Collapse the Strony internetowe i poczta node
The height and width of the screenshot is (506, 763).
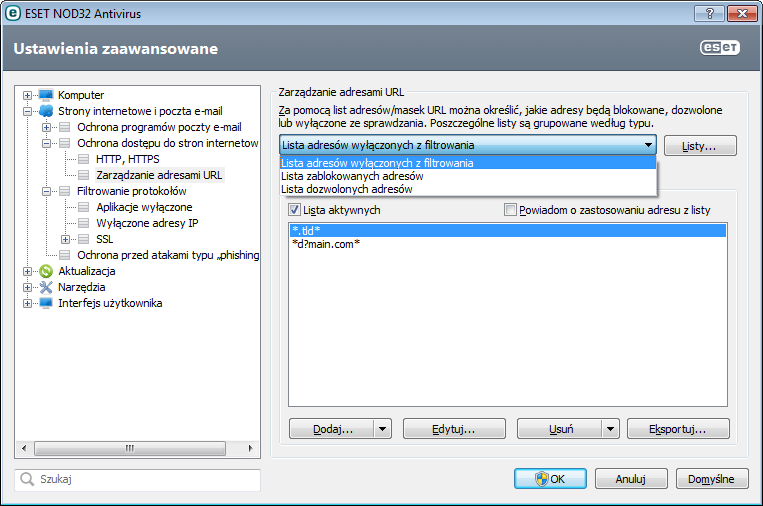click(27, 111)
